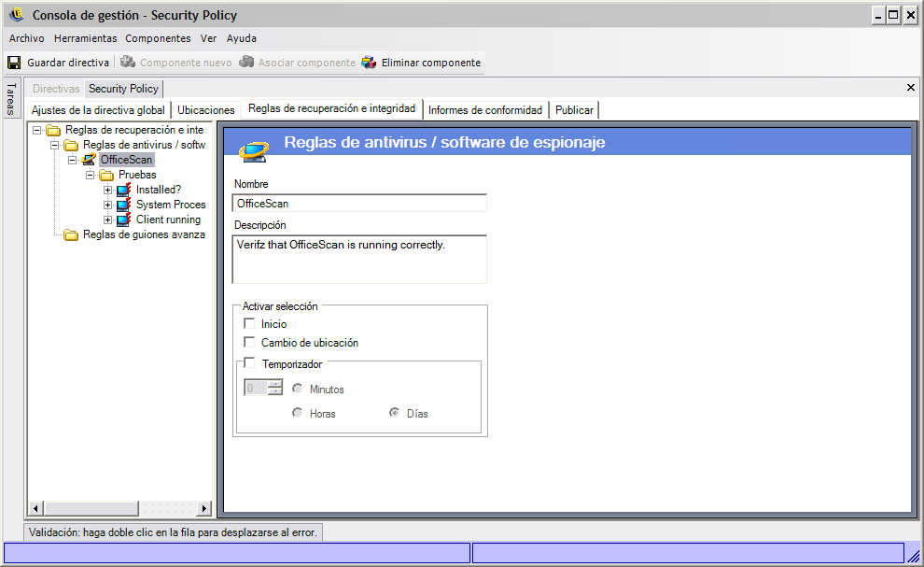Image resolution: width=924 pixels, height=567 pixels.
Task: Select the Días radio button
Action: [394, 413]
